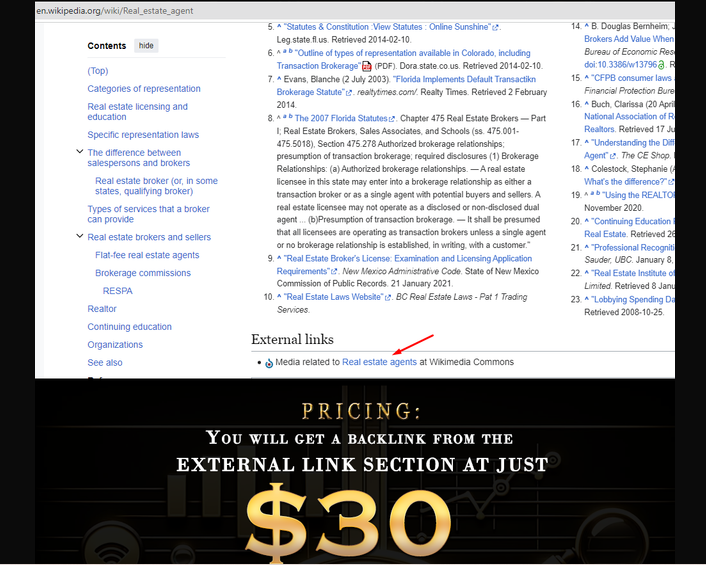Jump to See also section

click(x=104, y=363)
